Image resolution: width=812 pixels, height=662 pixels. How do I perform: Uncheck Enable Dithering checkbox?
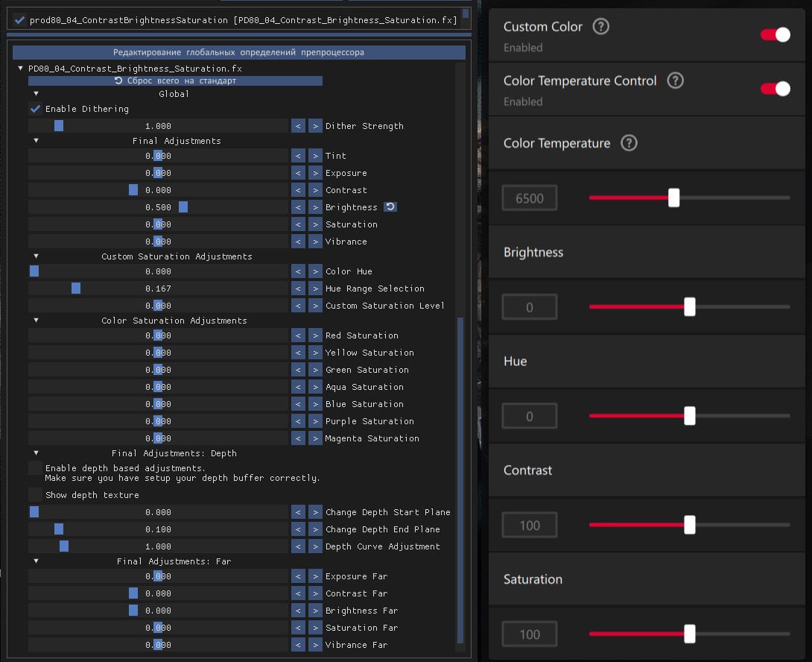35,109
